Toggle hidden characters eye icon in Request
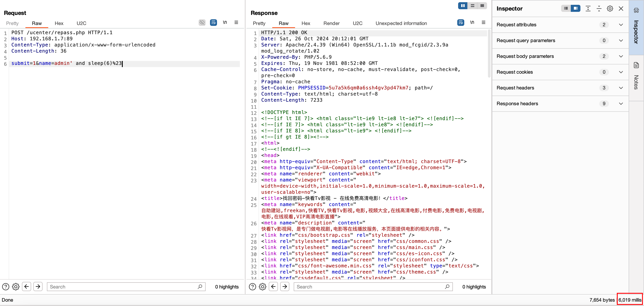 click(x=202, y=23)
